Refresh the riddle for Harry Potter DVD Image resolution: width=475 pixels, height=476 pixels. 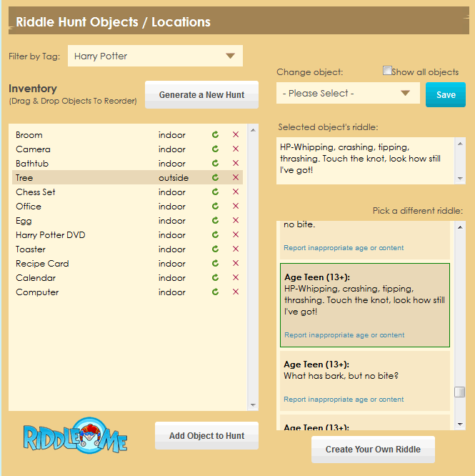tap(215, 235)
